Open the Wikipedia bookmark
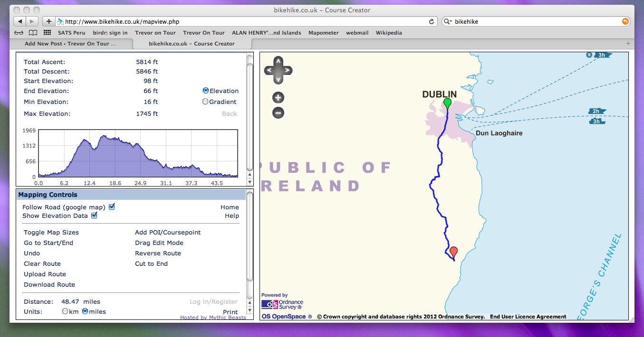The image size is (644, 337). 388,33
